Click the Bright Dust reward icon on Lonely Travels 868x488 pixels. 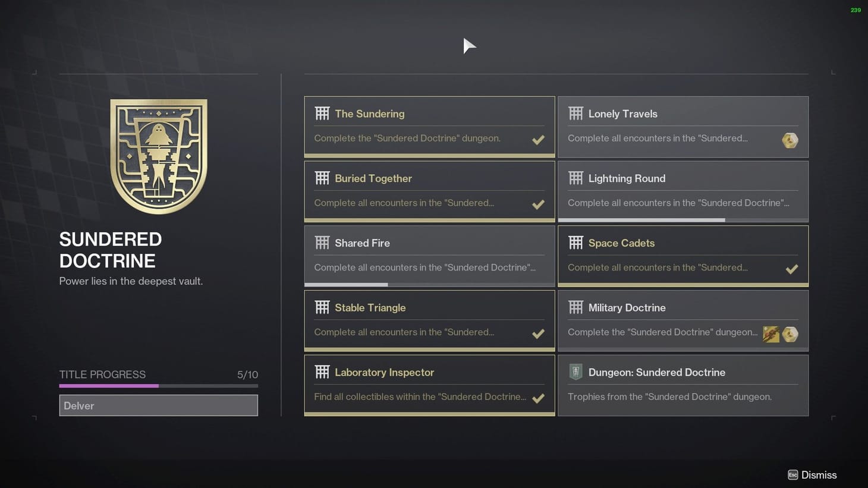point(790,140)
